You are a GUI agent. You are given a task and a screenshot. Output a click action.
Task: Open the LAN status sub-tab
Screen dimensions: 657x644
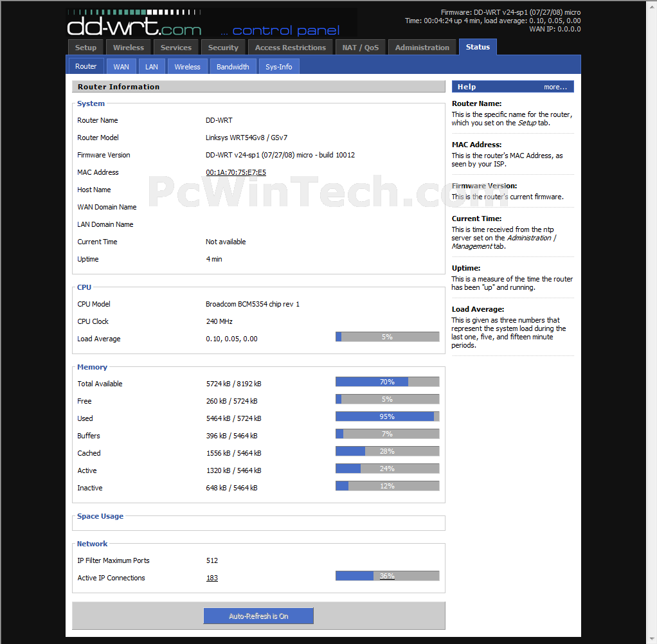click(152, 67)
